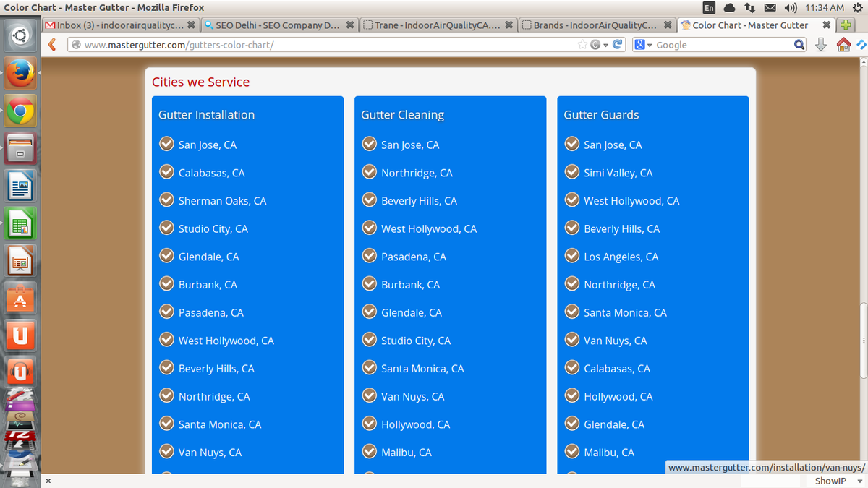The height and width of the screenshot is (488, 868).
Task: Open the mail envelope indicator
Action: (x=770, y=7)
